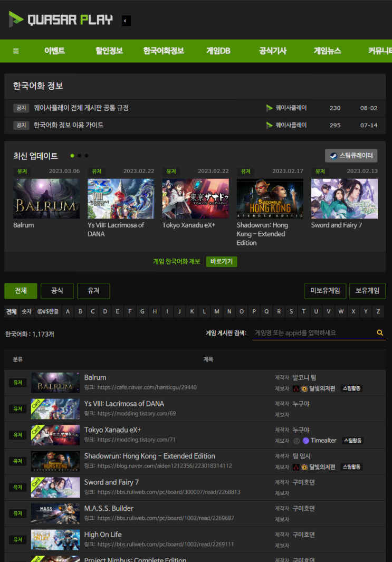Screen dimensions: 392x562
Task: Select the 유저 filter tab
Action: [93, 291]
